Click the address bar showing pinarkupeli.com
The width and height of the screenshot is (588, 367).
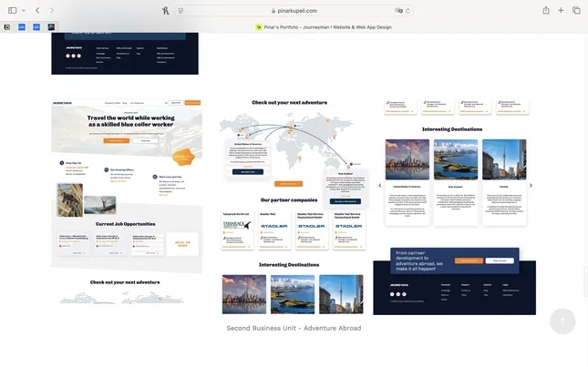[294, 10]
